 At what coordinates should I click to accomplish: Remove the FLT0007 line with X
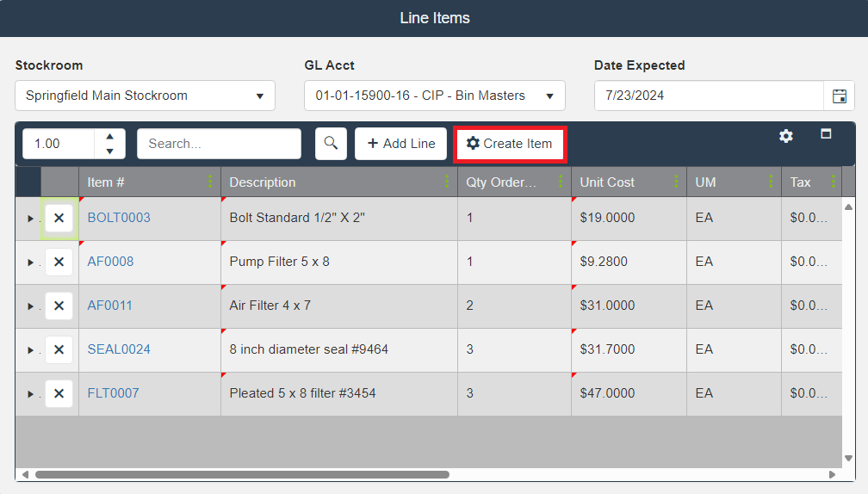(59, 394)
